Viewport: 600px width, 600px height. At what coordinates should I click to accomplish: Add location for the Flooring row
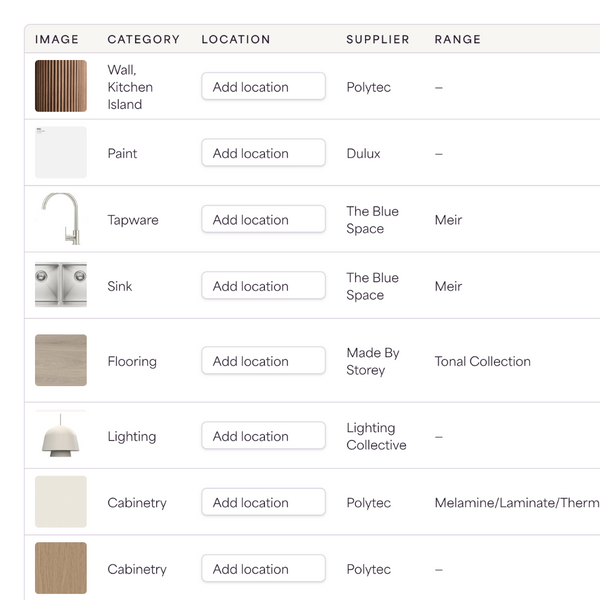[263, 360]
